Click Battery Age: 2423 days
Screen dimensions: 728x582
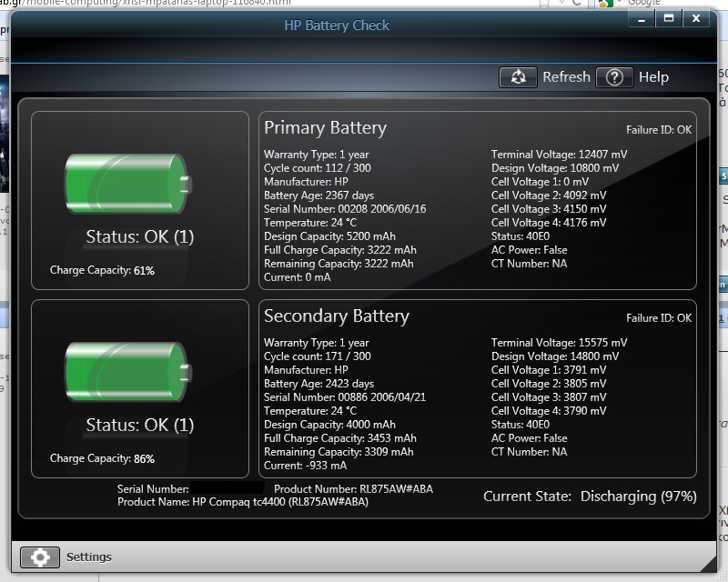[x=319, y=384]
